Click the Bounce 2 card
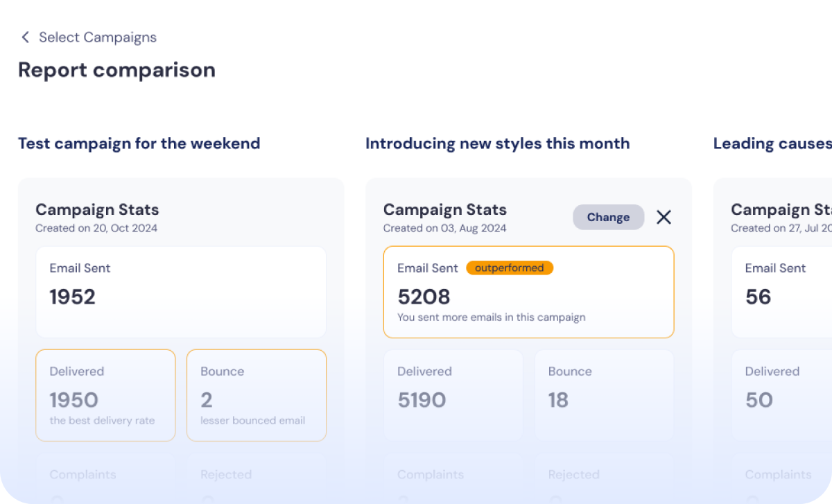Viewport: 832px width, 504px height. tap(256, 395)
